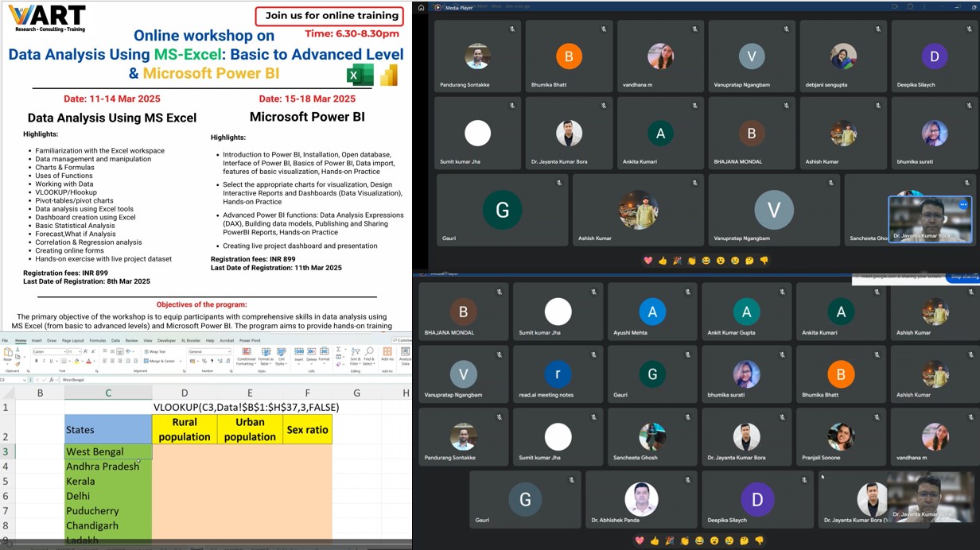Click the Format cells icon in Cells group
980x550 pixels.
(x=324, y=351)
